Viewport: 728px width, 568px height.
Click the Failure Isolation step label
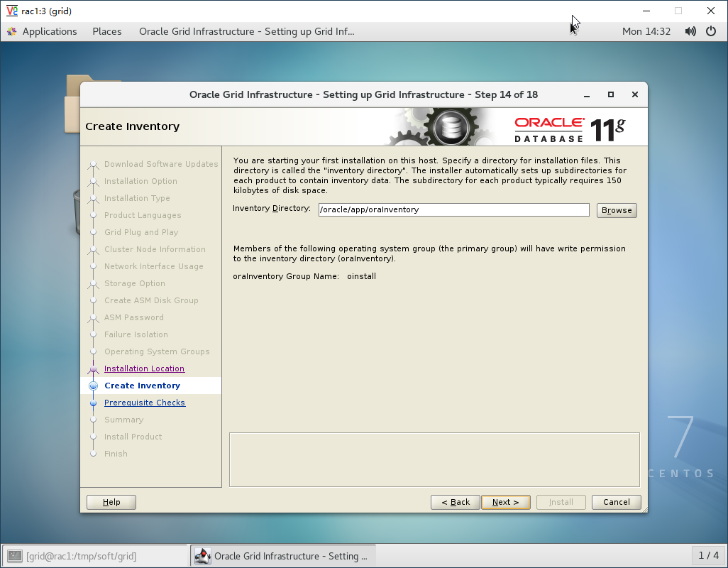(136, 334)
